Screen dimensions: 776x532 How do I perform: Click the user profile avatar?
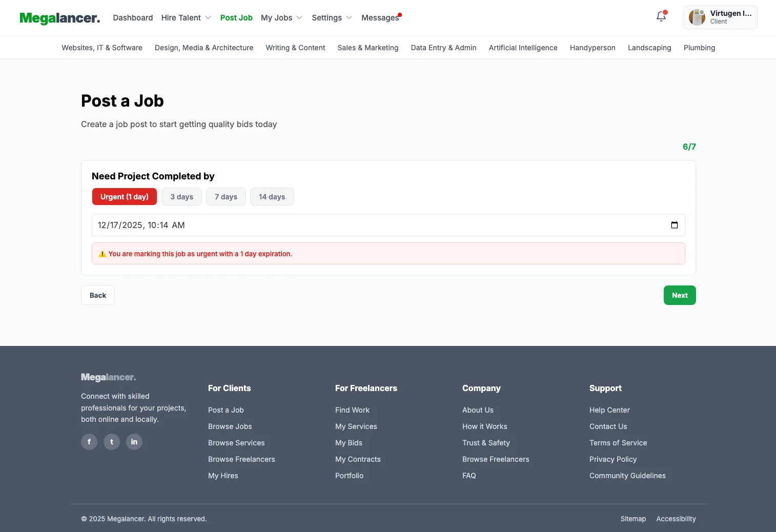coord(697,17)
